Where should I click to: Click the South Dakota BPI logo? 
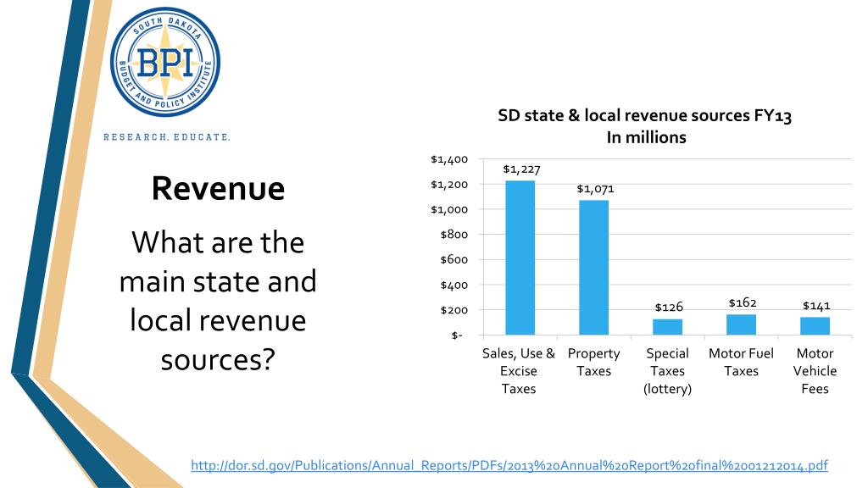click(165, 62)
